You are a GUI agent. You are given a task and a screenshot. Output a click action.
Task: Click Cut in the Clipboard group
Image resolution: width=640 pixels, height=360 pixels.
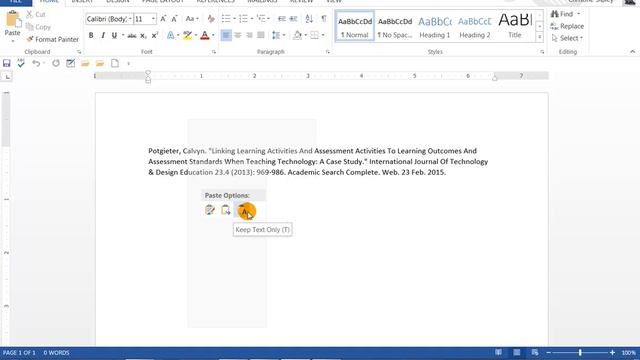(x=36, y=14)
